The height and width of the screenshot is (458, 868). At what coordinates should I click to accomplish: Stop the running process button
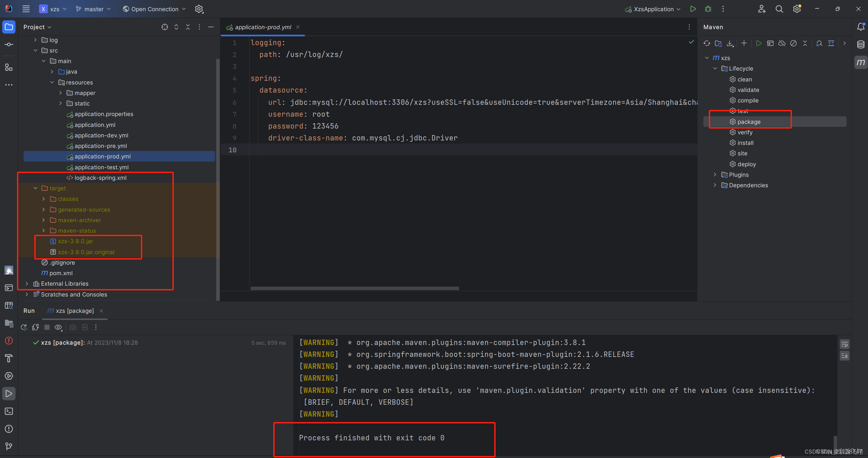(47, 327)
